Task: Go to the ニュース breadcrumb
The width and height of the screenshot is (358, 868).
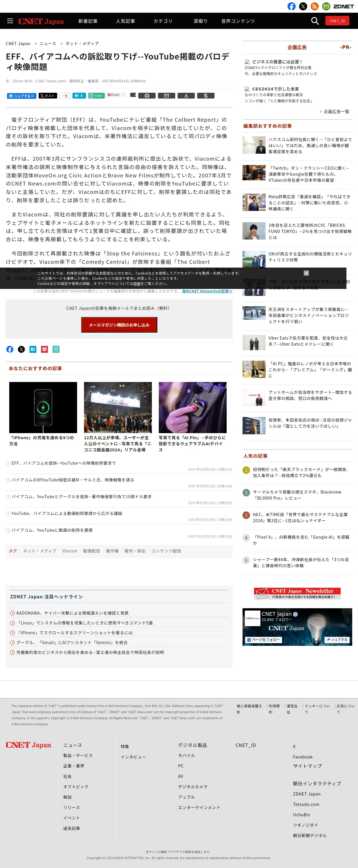Action: click(x=48, y=43)
